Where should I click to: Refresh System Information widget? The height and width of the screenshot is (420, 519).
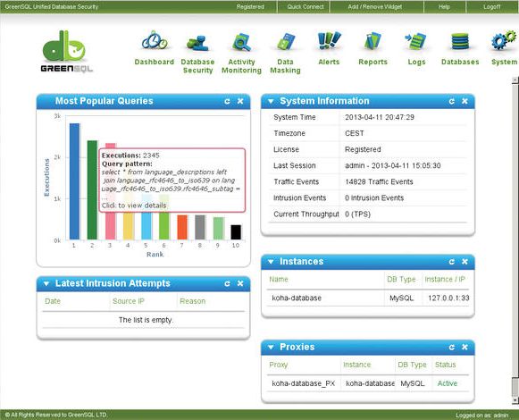click(451, 101)
